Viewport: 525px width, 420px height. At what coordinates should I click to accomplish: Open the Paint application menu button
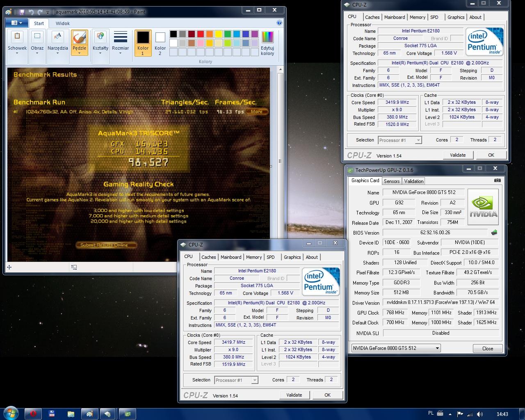(x=17, y=23)
